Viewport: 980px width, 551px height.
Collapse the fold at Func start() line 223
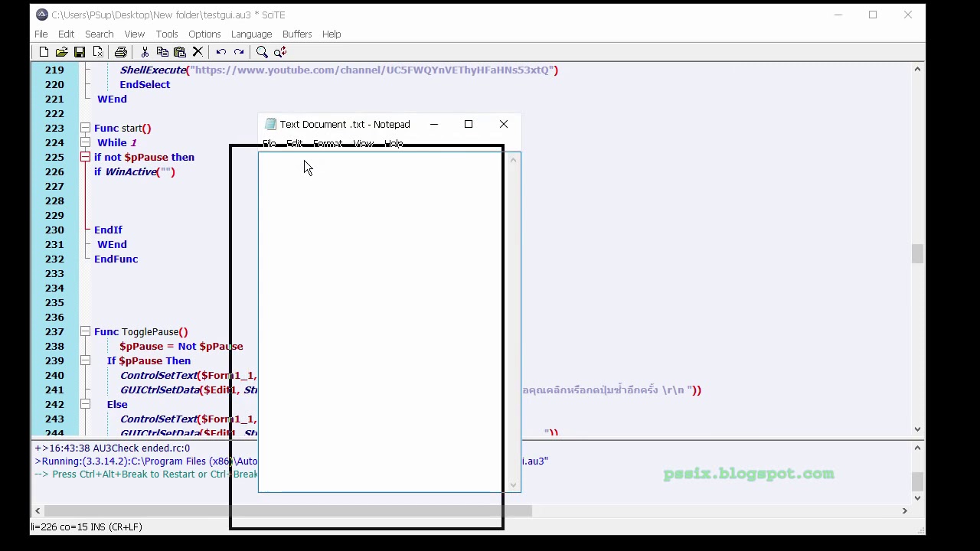coord(85,128)
